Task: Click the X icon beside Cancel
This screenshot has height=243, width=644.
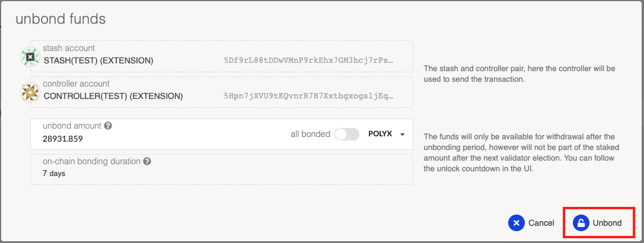Action: click(517, 223)
